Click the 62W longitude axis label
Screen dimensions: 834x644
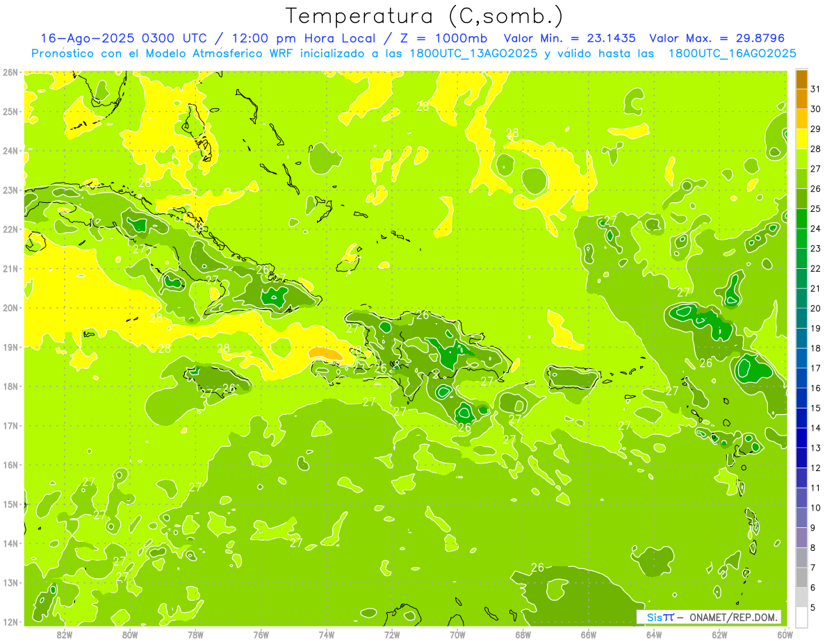pos(719,634)
